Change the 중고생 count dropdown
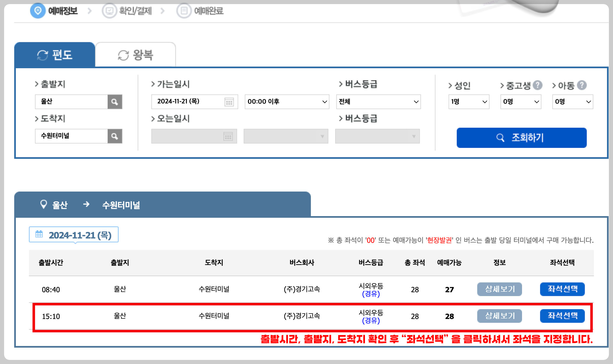This screenshot has width=613, height=364. [520, 102]
